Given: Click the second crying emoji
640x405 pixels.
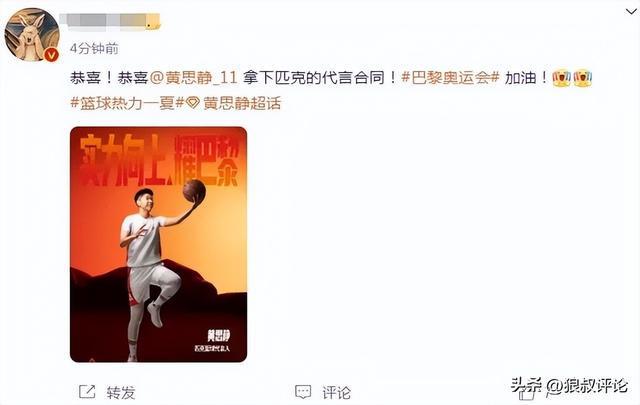Looking at the screenshot, I should pos(582,78).
